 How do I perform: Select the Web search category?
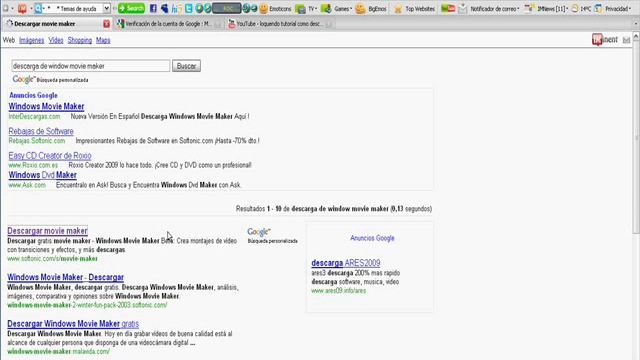pyautogui.click(x=9, y=40)
